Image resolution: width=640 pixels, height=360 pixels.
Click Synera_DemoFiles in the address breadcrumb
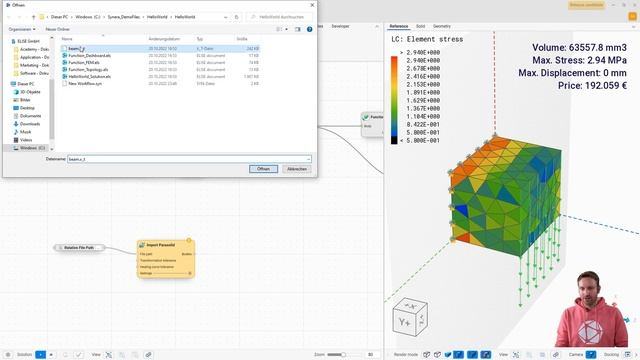(124, 17)
